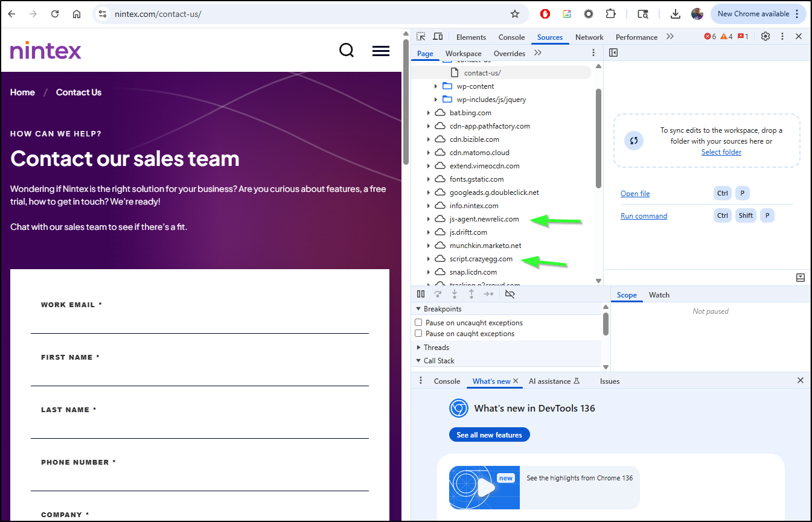Click the Run command link
This screenshot has width=812, height=522.
(644, 216)
